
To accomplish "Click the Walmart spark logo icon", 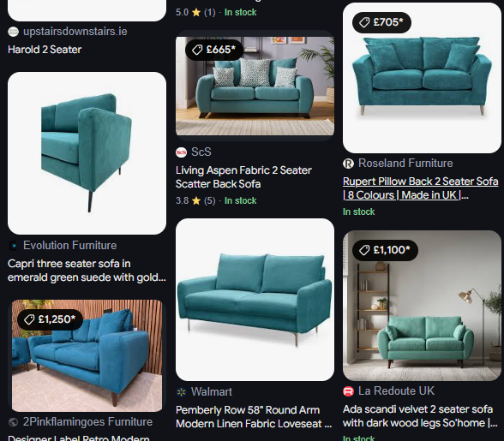I will [182, 392].
